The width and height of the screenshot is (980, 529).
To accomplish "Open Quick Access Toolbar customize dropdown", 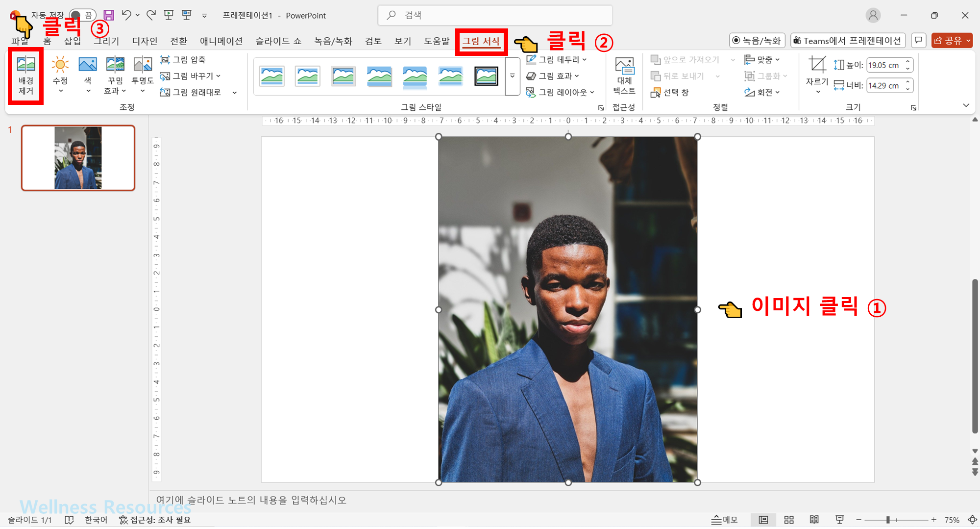I will [204, 16].
